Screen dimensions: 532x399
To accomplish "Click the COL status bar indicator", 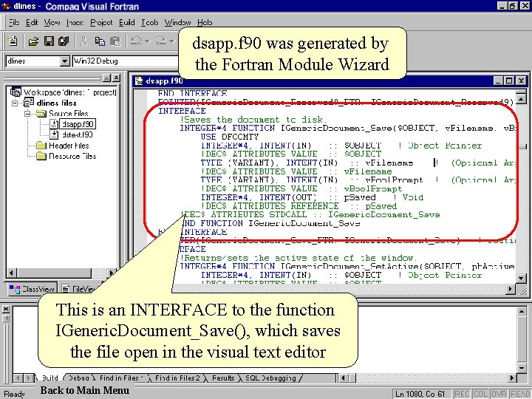I will tap(480, 394).
